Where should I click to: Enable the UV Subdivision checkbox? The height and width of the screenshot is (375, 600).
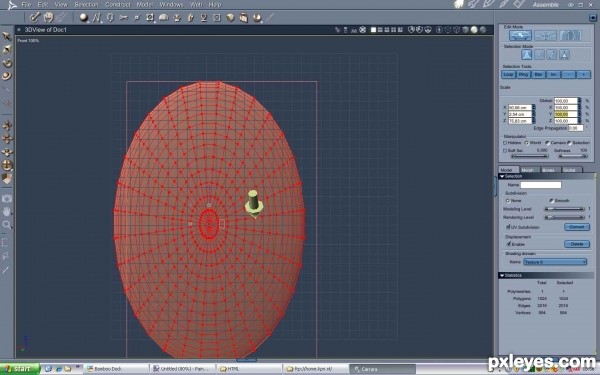point(508,227)
